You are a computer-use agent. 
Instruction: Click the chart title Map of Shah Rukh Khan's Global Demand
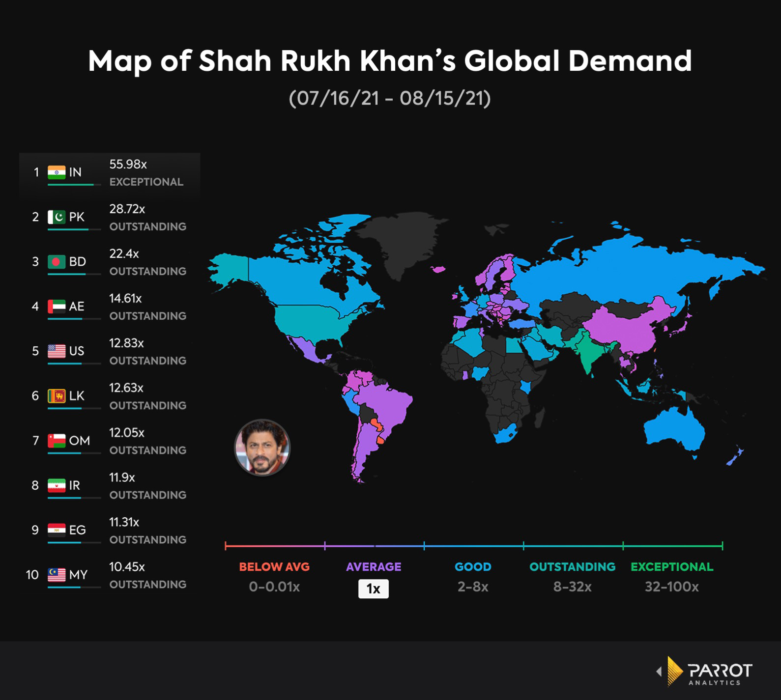[x=390, y=61]
